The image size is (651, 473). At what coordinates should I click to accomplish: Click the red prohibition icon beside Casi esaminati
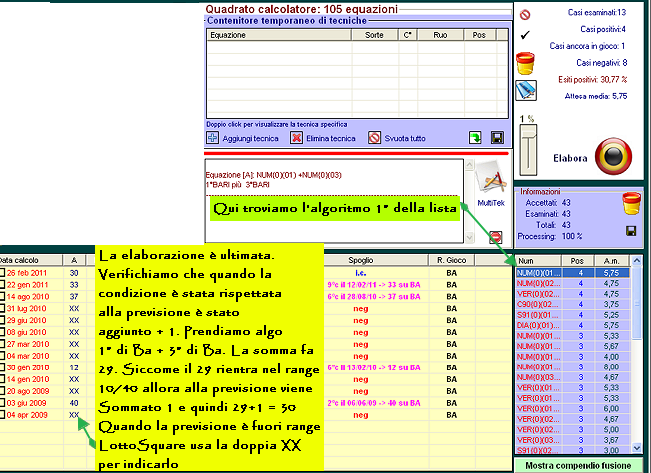point(525,15)
